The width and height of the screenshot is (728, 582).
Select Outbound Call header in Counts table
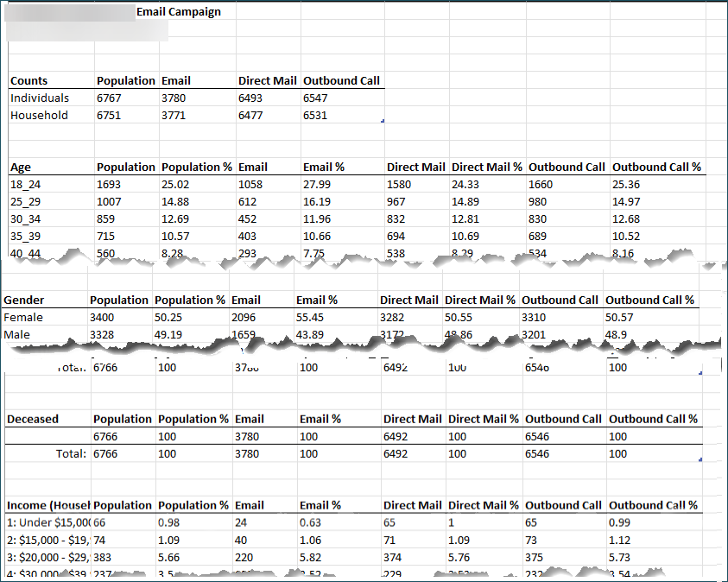pyautogui.click(x=341, y=80)
